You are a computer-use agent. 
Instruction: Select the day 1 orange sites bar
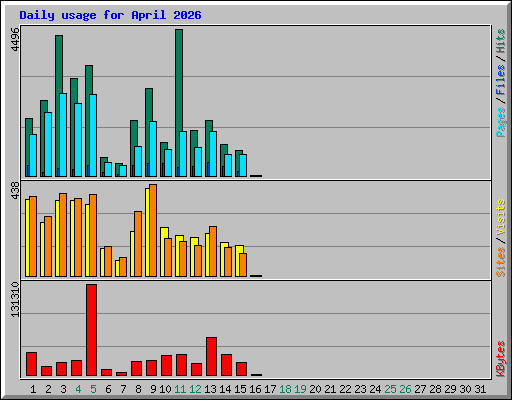(x=33, y=236)
